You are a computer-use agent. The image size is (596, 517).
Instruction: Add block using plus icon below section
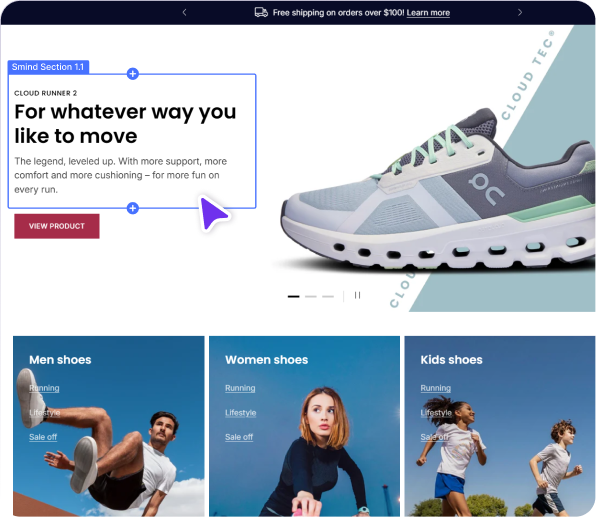tap(133, 208)
